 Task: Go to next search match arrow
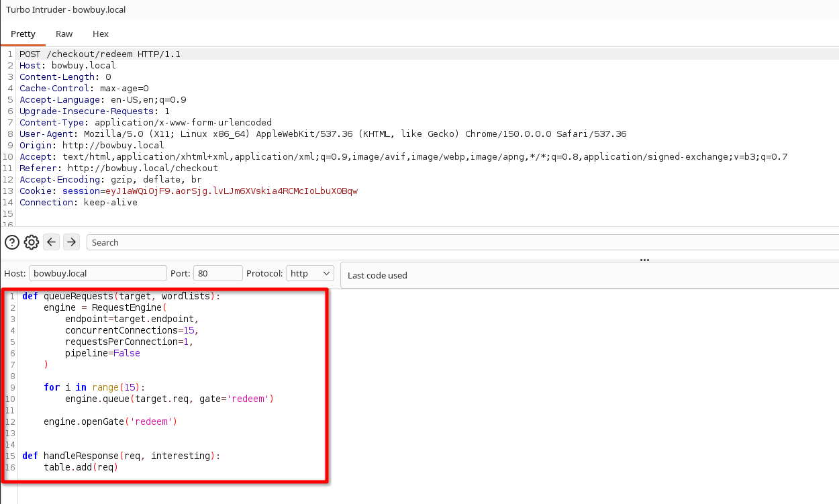pyautogui.click(x=71, y=242)
